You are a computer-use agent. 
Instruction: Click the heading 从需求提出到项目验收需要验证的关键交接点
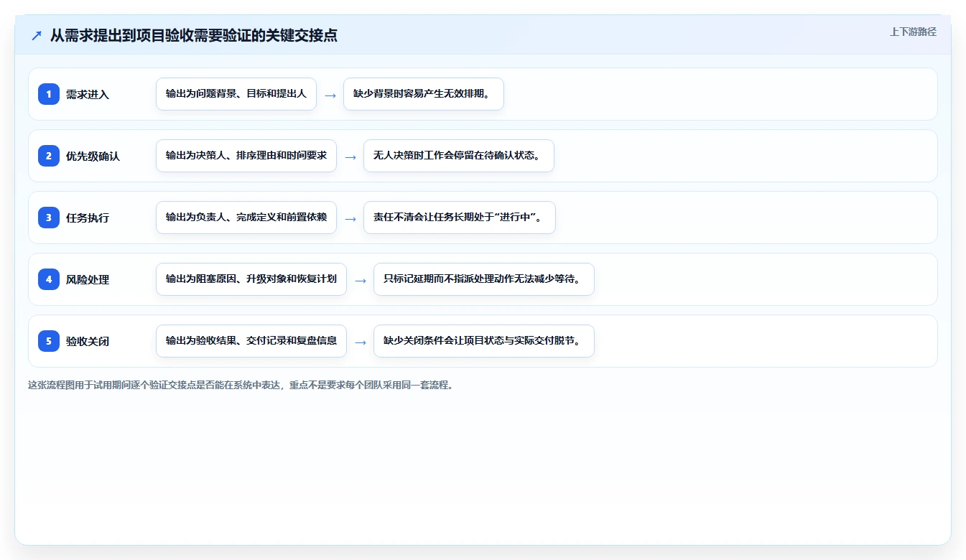[194, 36]
